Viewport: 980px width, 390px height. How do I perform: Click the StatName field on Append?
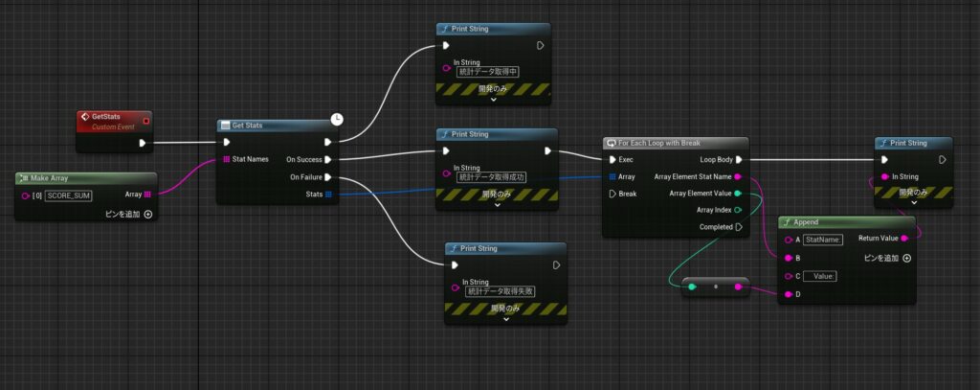[x=823, y=240]
